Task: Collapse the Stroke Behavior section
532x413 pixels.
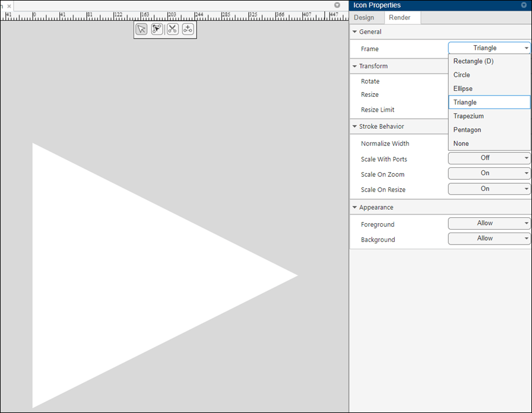Action: pyautogui.click(x=354, y=126)
